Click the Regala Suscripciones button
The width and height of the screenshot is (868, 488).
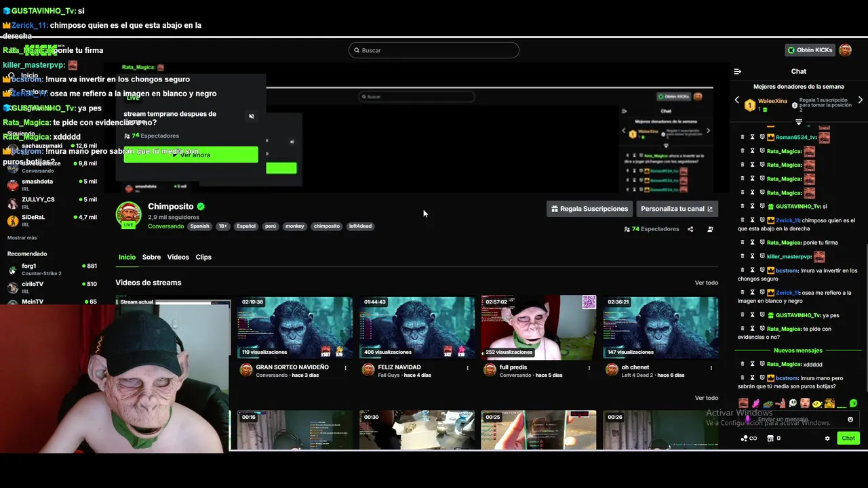click(590, 209)
